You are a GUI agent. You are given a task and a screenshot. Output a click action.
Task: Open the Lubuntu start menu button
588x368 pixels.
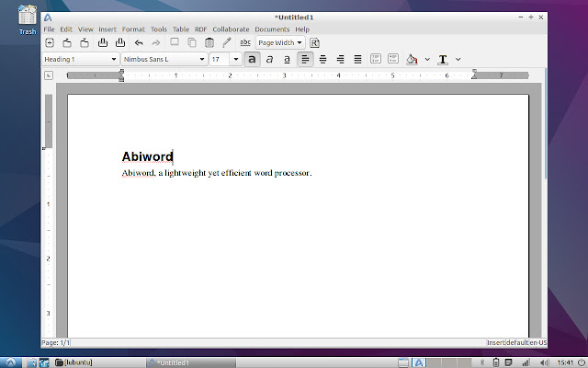tap(10, 362)
